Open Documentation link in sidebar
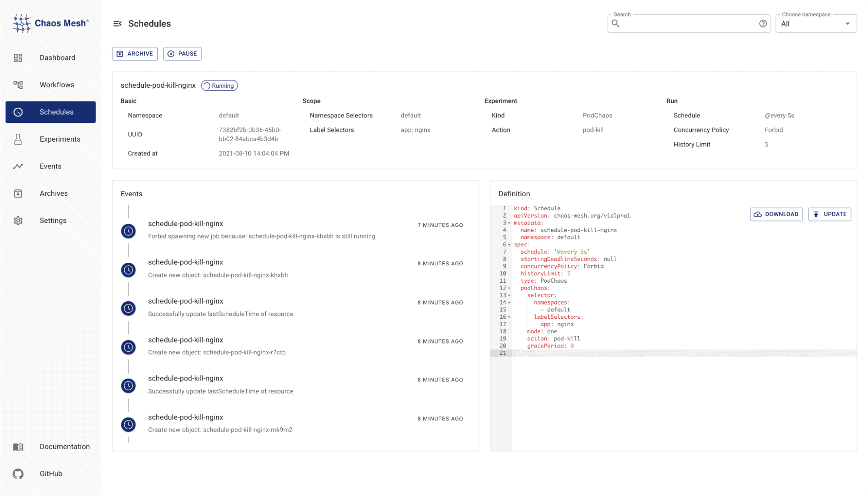 [64, 446]
